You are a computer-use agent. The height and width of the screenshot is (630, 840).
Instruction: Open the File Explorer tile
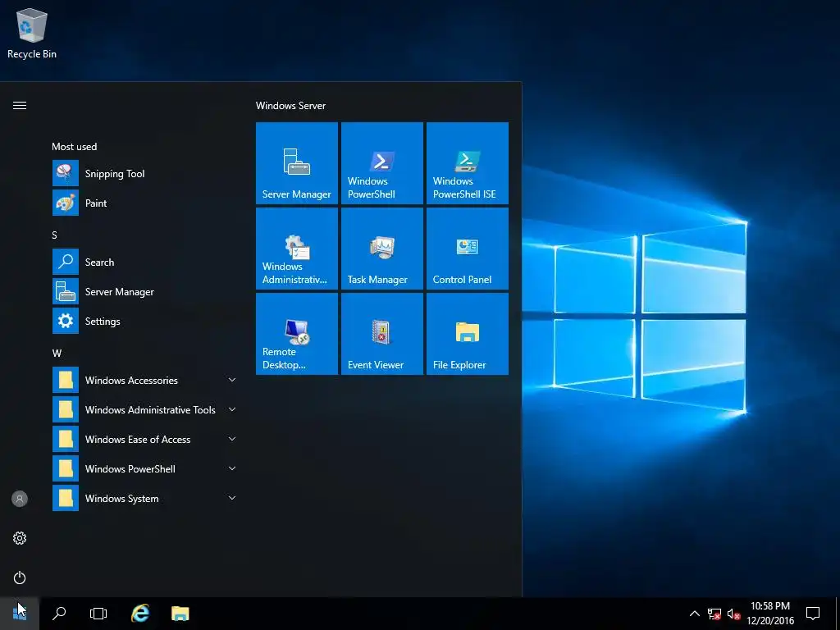(467, 334)
